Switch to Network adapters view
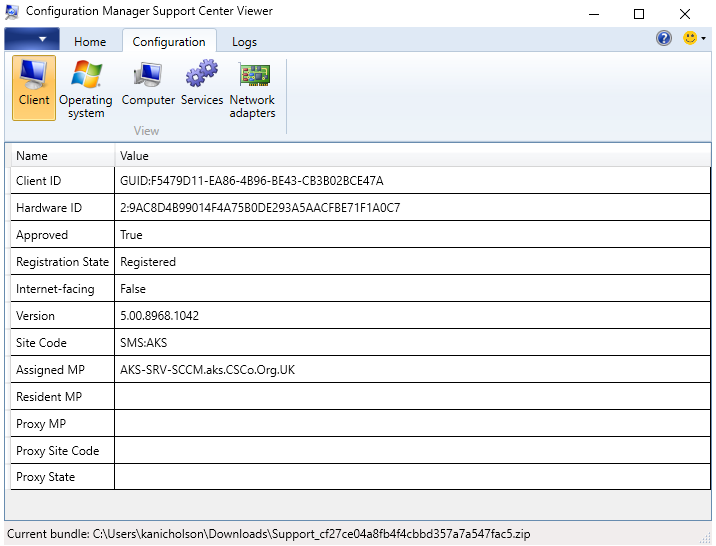This screenshot has width=716, height=546. 252,89
